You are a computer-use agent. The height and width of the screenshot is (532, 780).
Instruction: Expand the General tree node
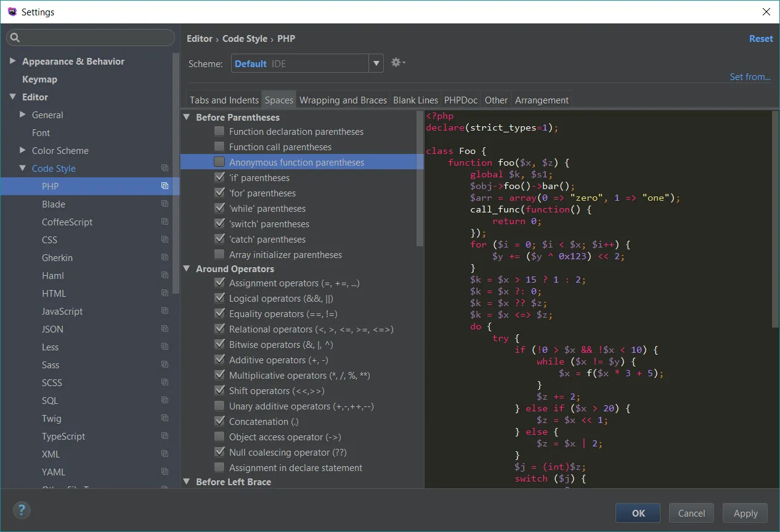click(x=23, y=115)
